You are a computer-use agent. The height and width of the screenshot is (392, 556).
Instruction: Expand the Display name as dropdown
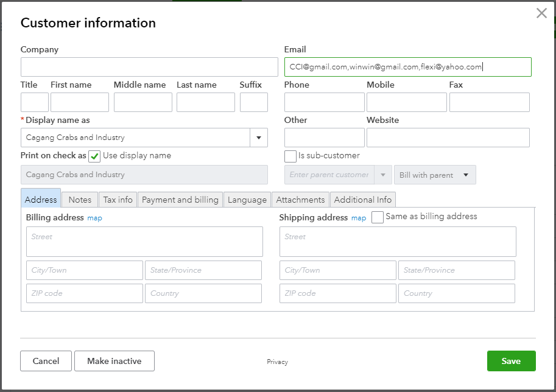(259, 138)
